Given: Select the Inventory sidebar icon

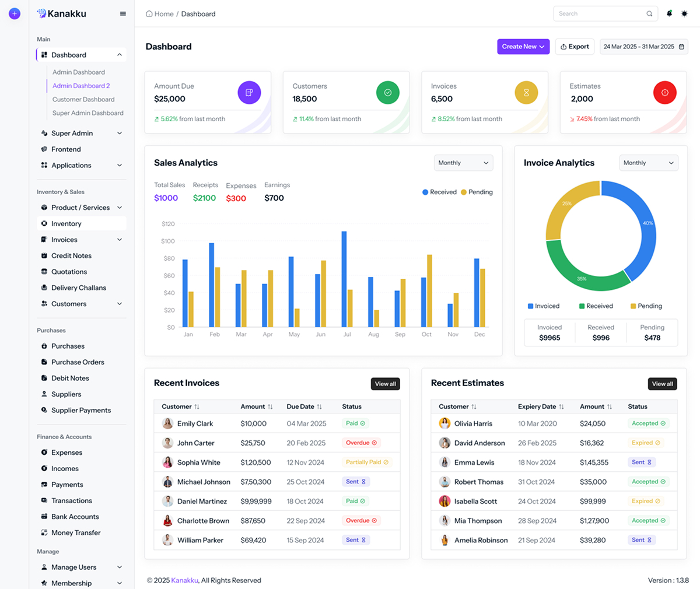Looking at the screenshot, I should click(x=44, y=223).
